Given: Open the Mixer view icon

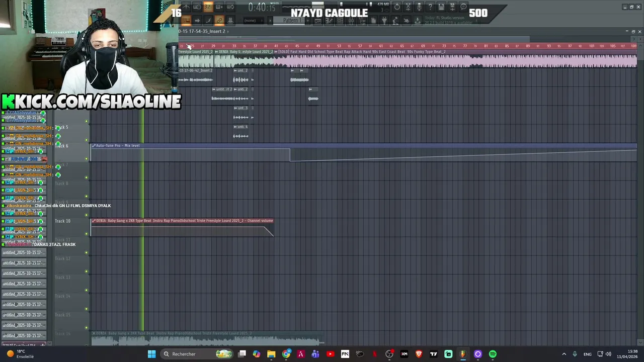Looking at the screenshot, I should tap(351, 21).
